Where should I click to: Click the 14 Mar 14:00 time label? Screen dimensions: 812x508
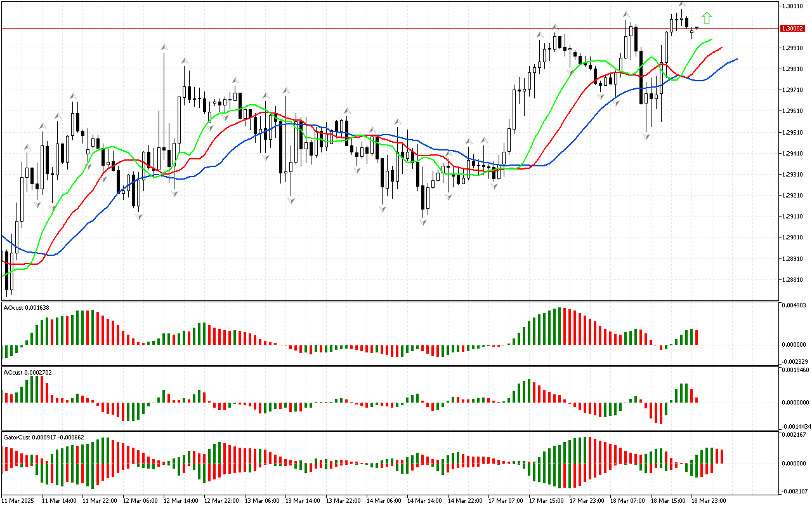pos(424,500)
